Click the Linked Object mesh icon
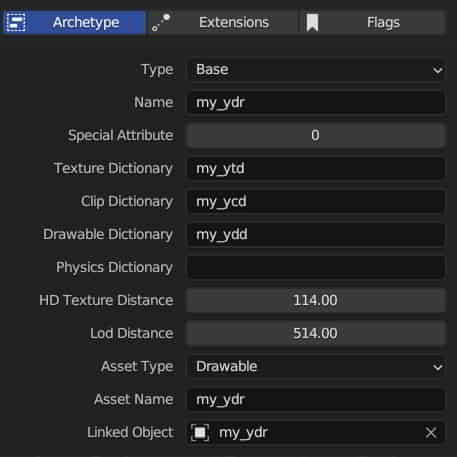Viewport: 457px width, 457px height. coord(200,433)
